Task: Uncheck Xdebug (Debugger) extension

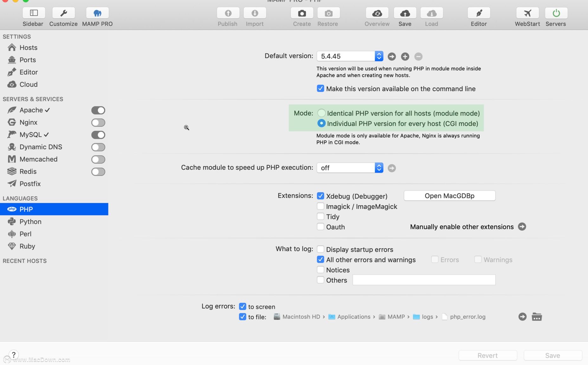Action: 320,196
